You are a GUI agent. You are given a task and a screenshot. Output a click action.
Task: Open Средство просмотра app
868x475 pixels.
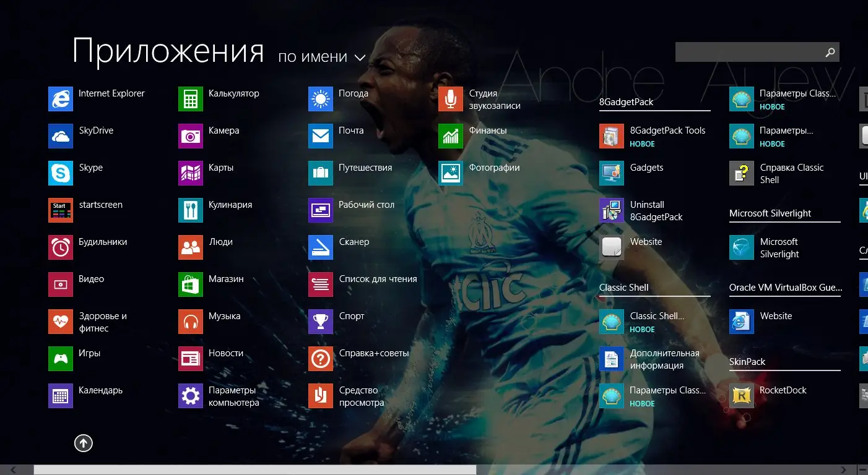(x=347, y=396)
